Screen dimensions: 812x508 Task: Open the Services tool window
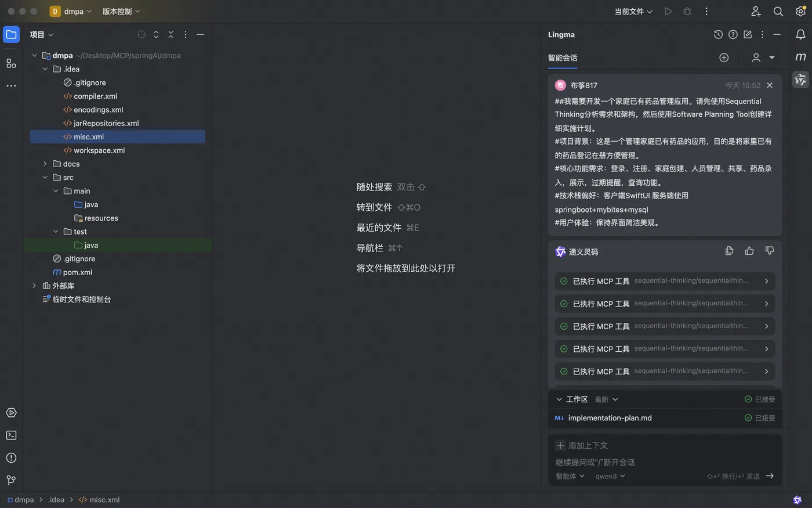tap(11, 413)
